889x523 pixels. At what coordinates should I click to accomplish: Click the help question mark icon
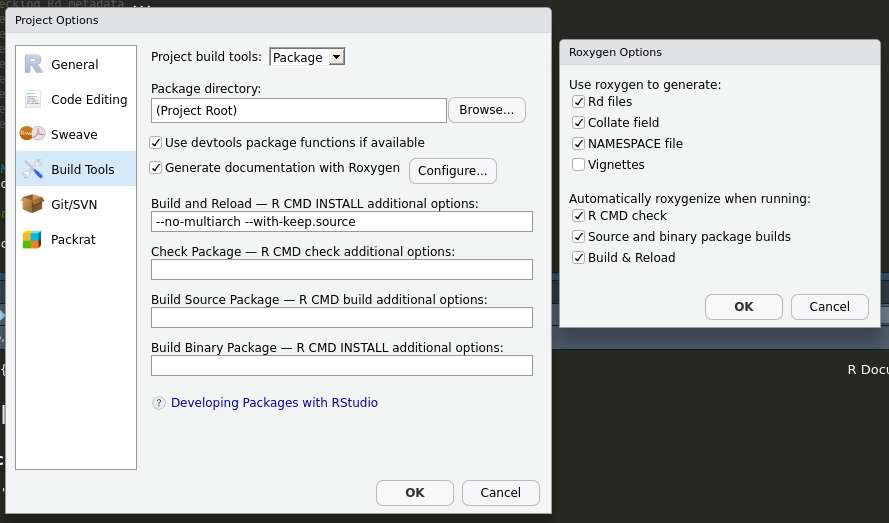tap(159, 403)
